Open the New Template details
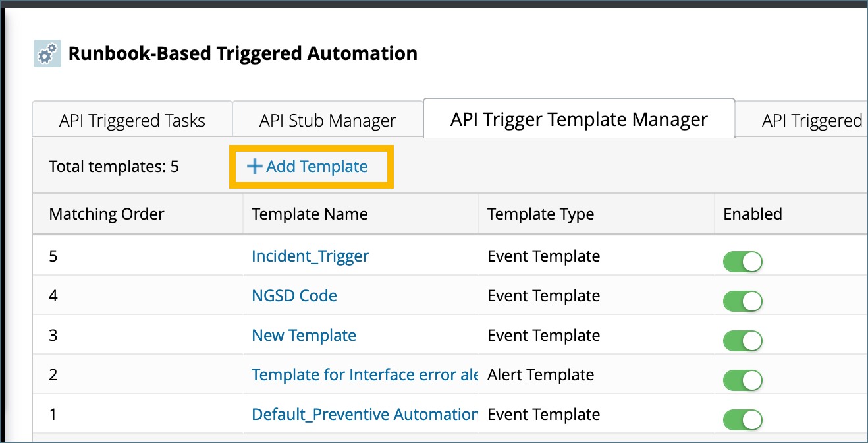The image size is (868, 443). pyautogui.click(x=303, y=335)
